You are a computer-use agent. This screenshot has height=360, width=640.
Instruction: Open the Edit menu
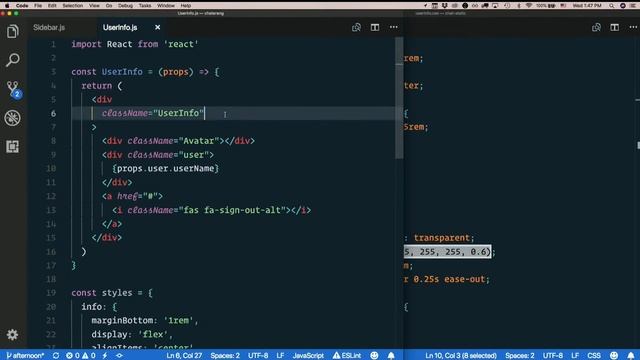click(x=52, y=6)
